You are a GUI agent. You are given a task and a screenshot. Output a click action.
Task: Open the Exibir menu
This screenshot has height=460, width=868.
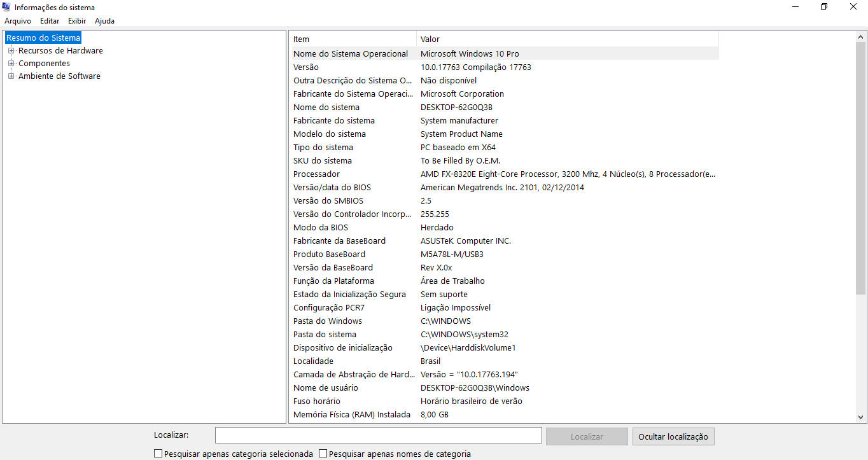click(77, 21)
